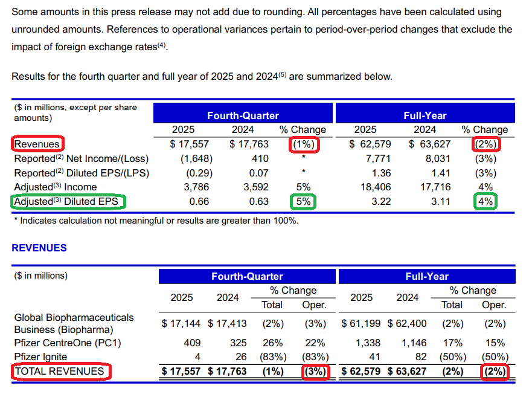Click the Full-Year header in the revenues table

click(427, 276)
